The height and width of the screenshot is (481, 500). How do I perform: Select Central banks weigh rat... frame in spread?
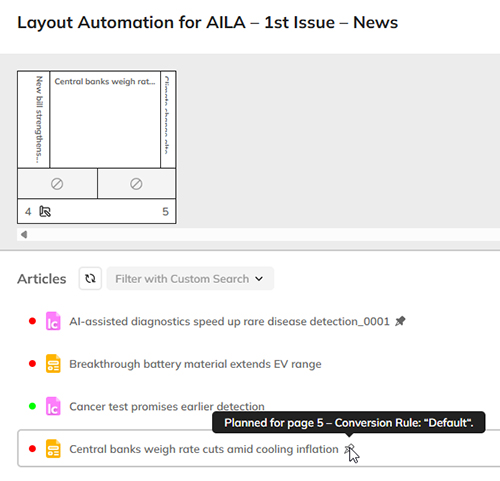click(105, 119)
